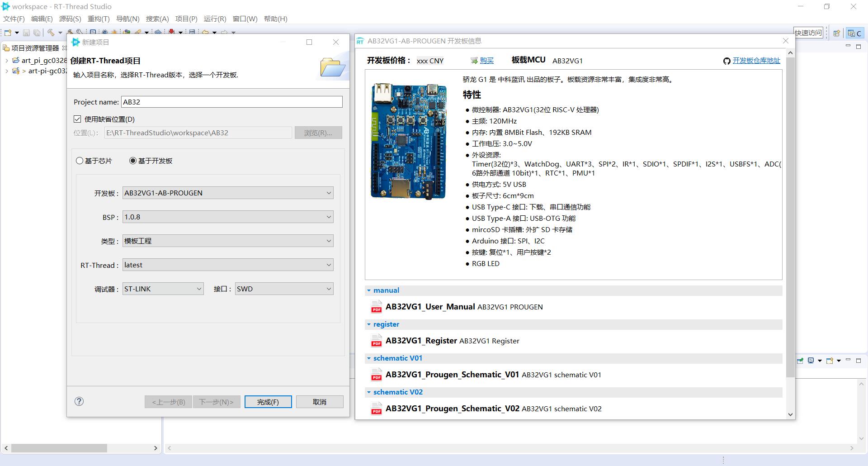
Task: Expand the art_pi_gc0328 tree node
Action: [x=6, y=60]
